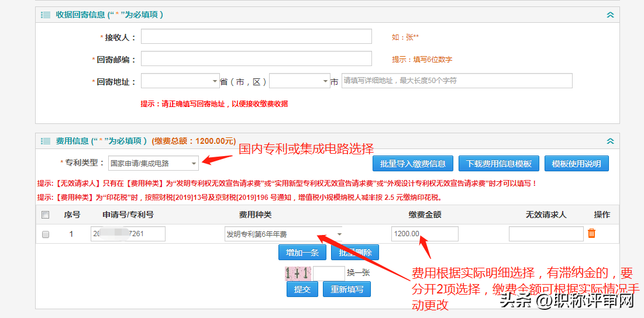
Task: Open the city dropdown for 回寄地址
Action: click(x=299, y=81)
